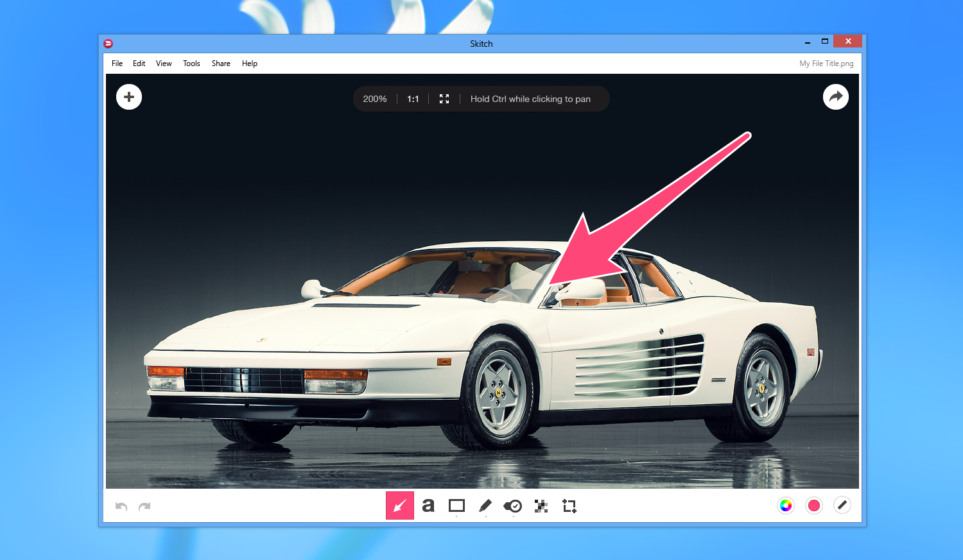Click the plus new capture button
Screen dimensions: 963x560
(x=129, y=97)
